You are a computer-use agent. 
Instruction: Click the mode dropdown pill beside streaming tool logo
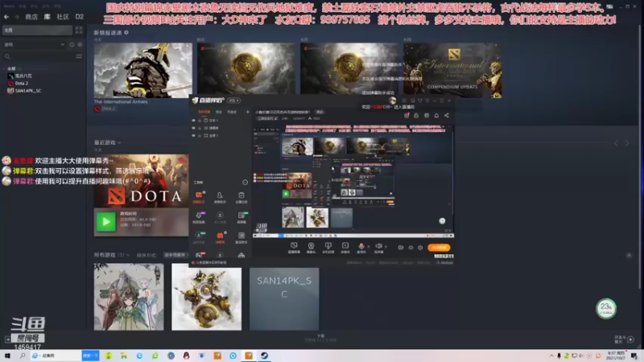[x=233, y=101]
